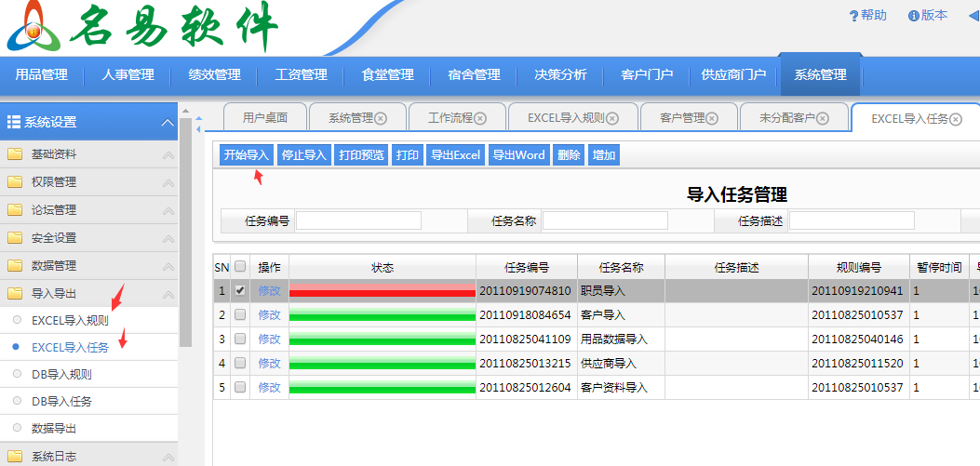Click the version info icon
The image size is (980, 466).
tap(914, 16)
